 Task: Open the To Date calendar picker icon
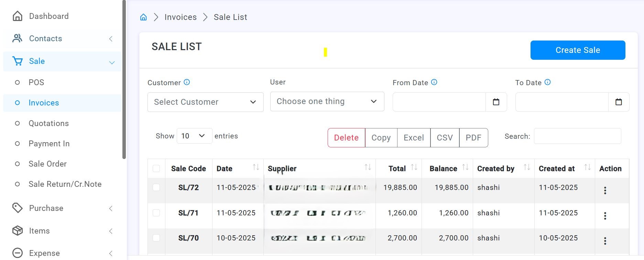(618, 102)
